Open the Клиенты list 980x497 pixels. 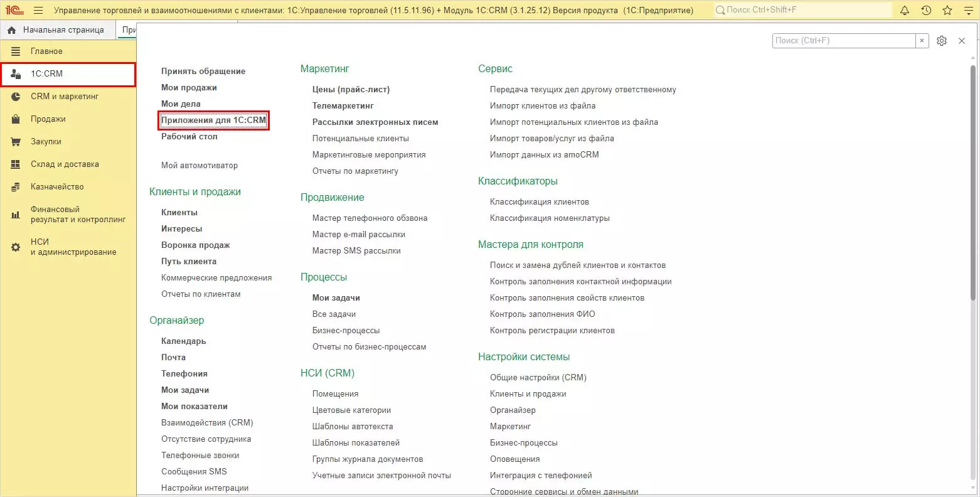coord(179,213)
